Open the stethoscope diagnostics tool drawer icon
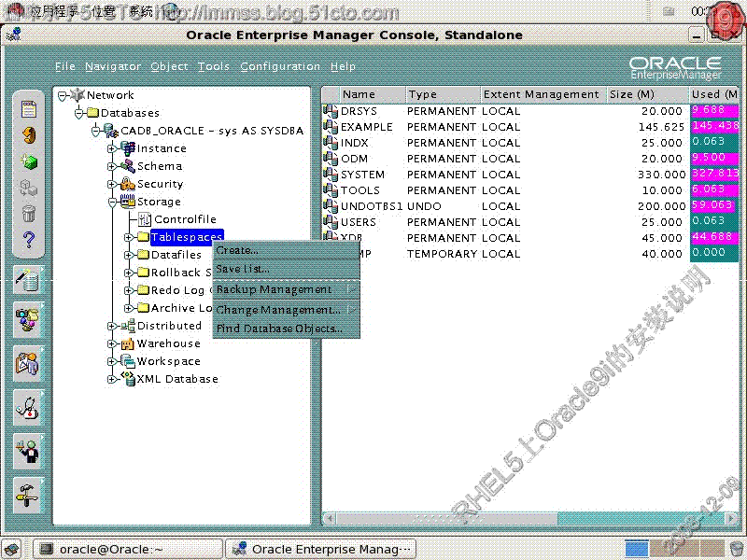This screenshot has height=560, width=747. click(28, 408)
